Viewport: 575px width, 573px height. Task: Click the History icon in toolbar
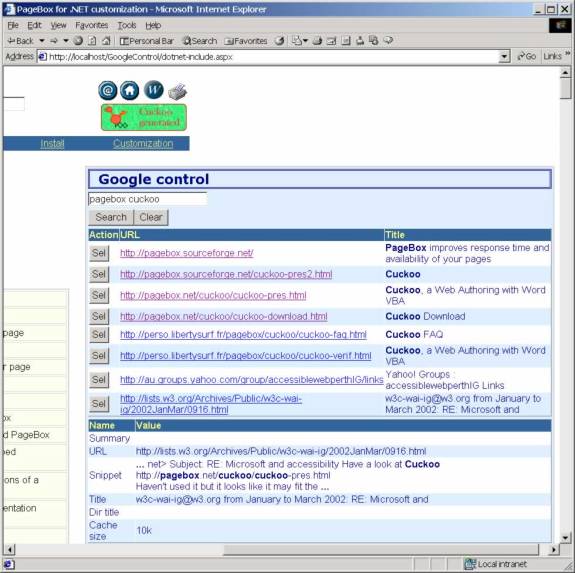pyautogui.click(x=280, y=41)
